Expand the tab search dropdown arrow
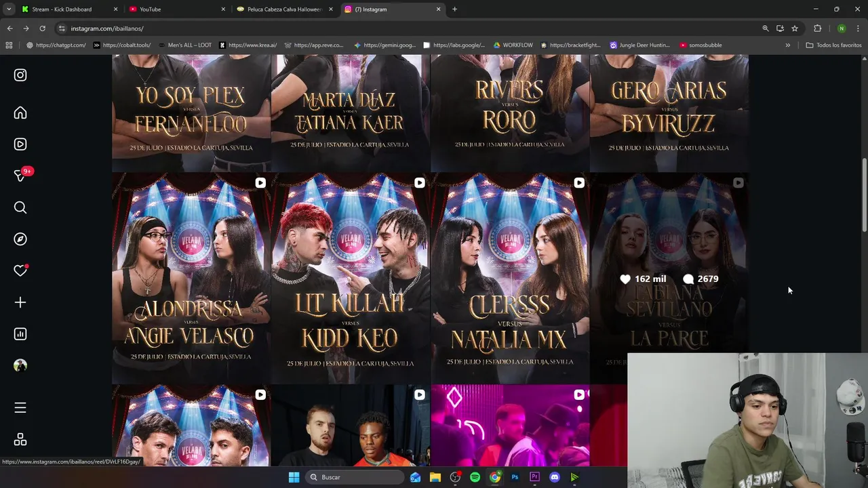 (8, 9)
